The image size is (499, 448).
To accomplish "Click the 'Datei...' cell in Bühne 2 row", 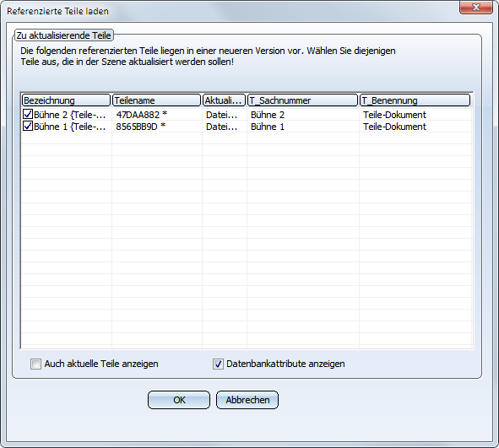I will 221,115.
